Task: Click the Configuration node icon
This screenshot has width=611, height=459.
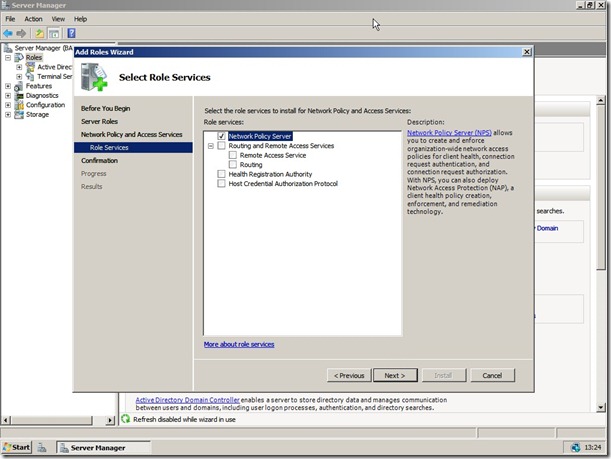Action: click(x=19, y=105)
